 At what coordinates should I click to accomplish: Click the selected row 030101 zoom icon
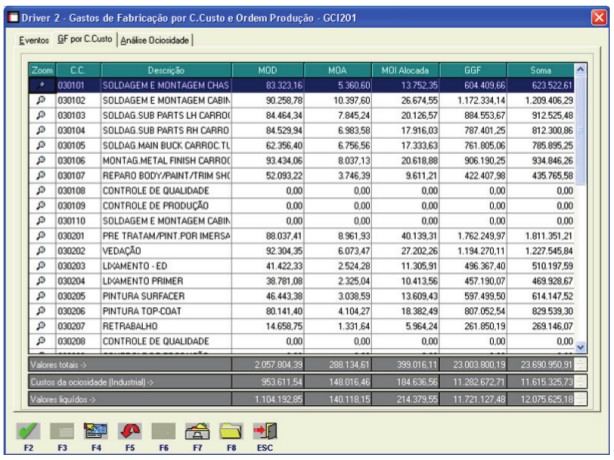tap(42, 85)
